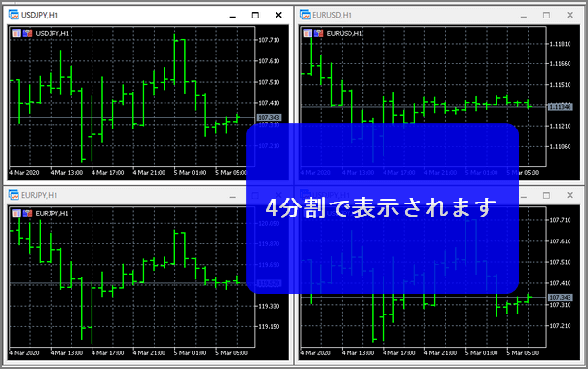Toggle One Click Trading icon on EURJPY chart
588x369 pixels.
coord(17,213)
